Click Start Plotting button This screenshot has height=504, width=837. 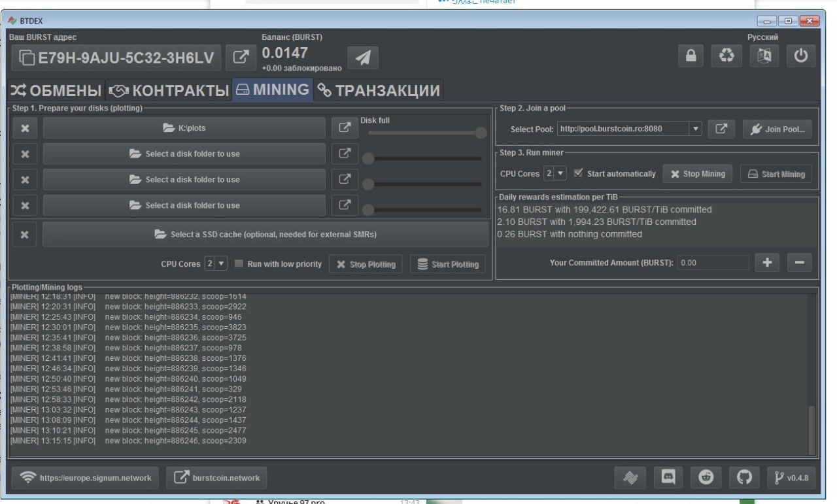click(x=448, y=264)
